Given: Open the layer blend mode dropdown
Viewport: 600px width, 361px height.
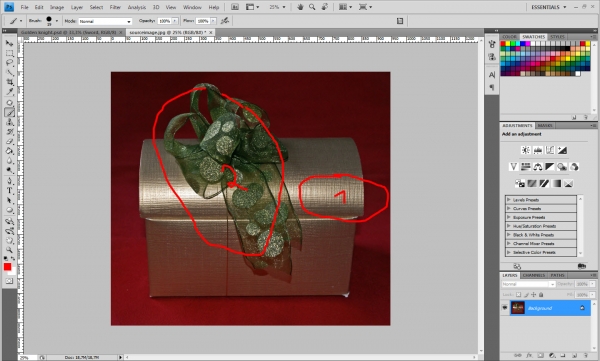Looking at the screenshot, I should pyautogui.click(x=528, y=284).
